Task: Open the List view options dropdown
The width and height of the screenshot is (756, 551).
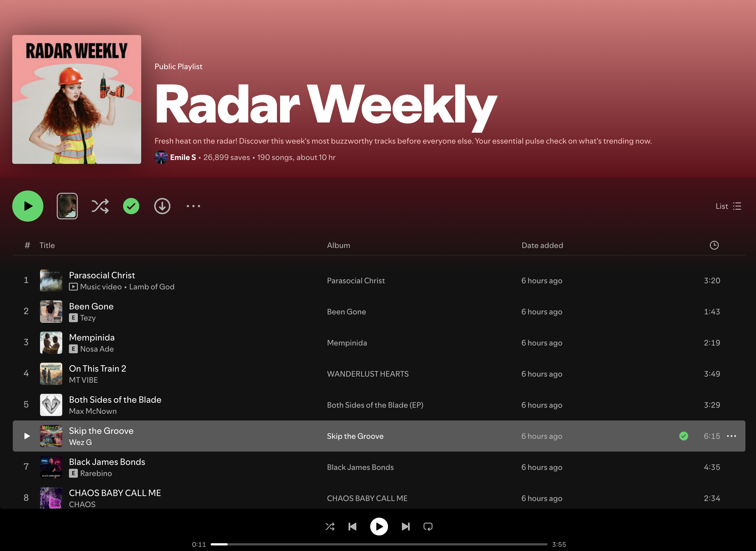Action: point(728,206)
